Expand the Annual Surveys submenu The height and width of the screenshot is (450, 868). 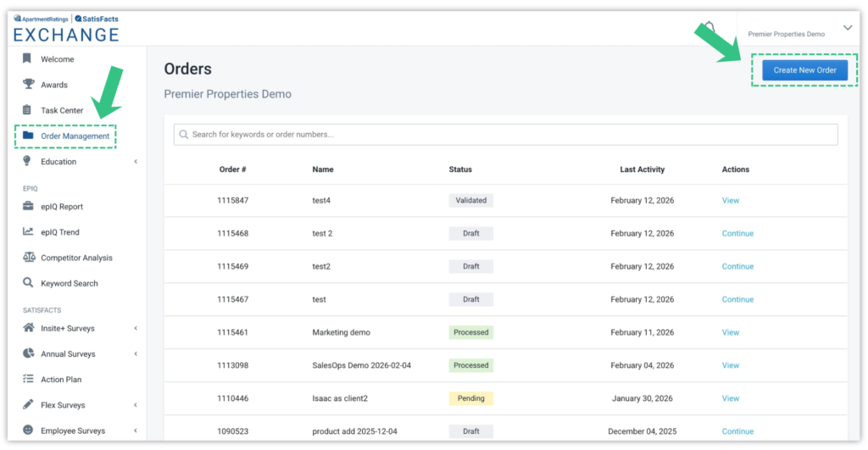(x=136, y=354)
